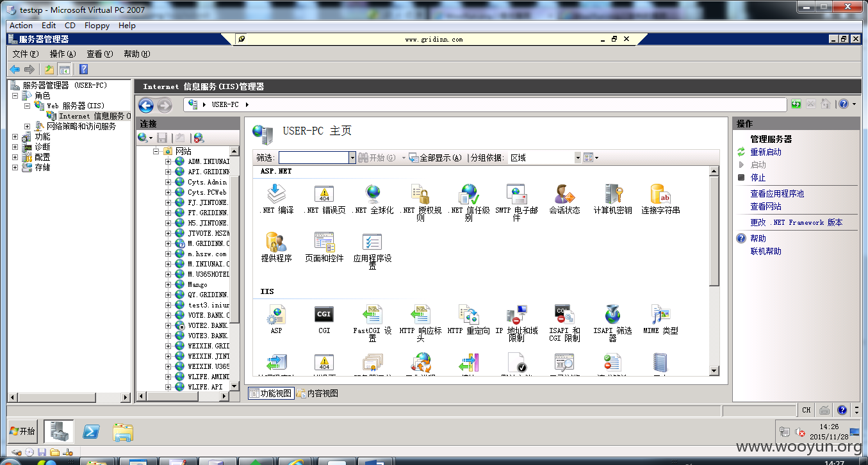868x465 pixels.
Task: Click 停止 in the actions pane
Action: coord(758,177)
